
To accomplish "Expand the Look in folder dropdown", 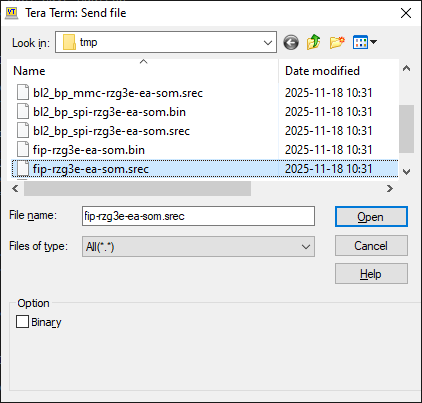I will click(268, 43).
